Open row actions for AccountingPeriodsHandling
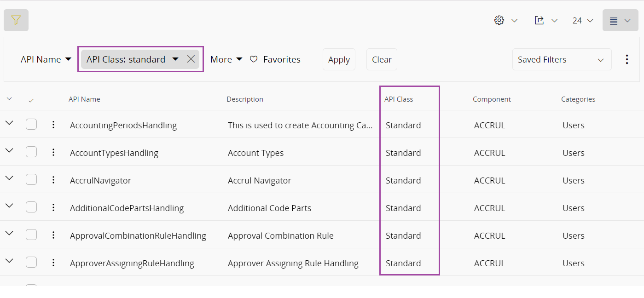 (53, 125)
